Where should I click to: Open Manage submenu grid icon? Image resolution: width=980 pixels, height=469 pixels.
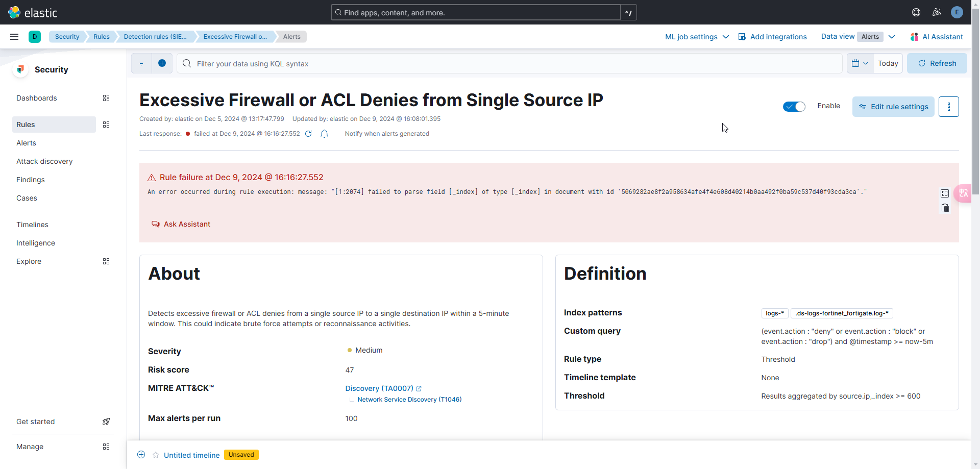click(x=106, y=447)
